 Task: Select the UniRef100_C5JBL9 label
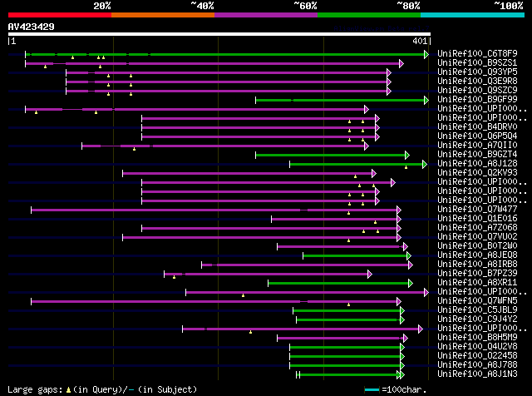pyautogui.click(x=477, y=310)
